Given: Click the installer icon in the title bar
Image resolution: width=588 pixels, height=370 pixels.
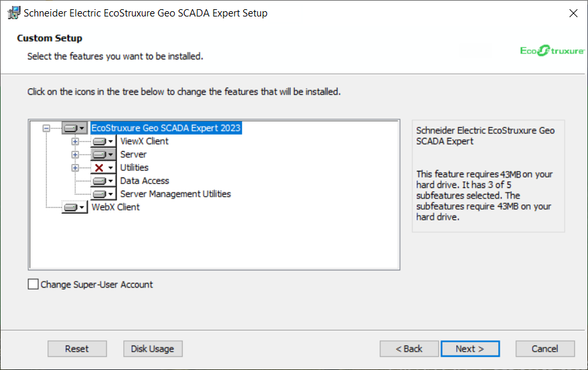Looking at the screenshot, I should [x=14, y=13].
